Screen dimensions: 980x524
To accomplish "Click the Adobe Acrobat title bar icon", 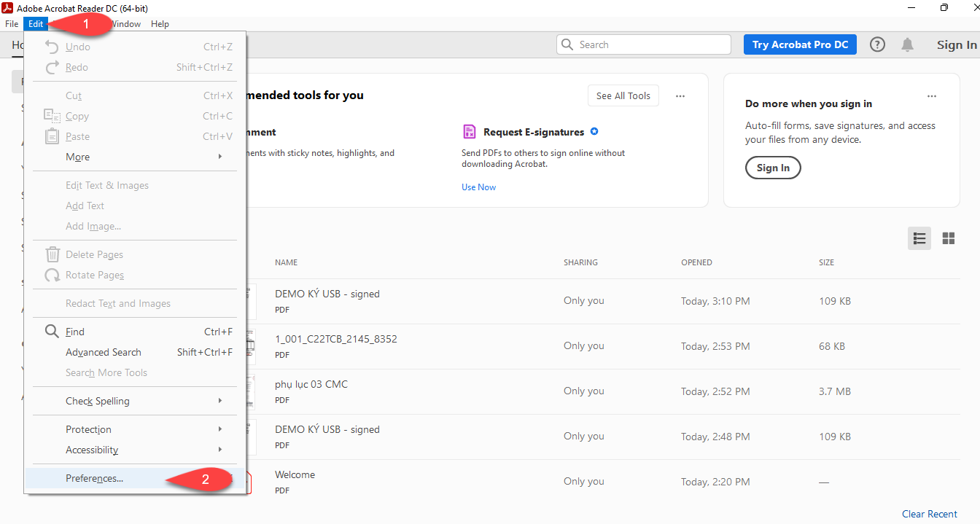I will click(7, 7).
